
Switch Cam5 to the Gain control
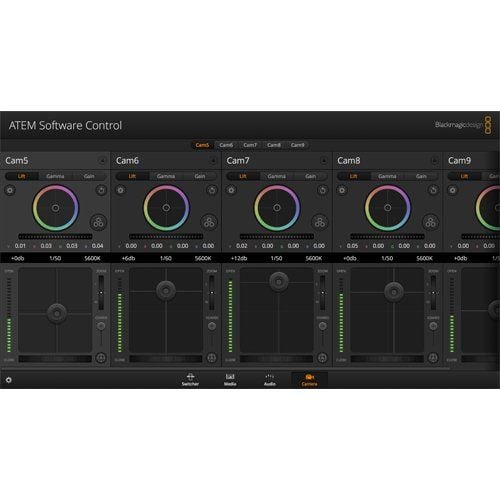click(x=89, y=176)
